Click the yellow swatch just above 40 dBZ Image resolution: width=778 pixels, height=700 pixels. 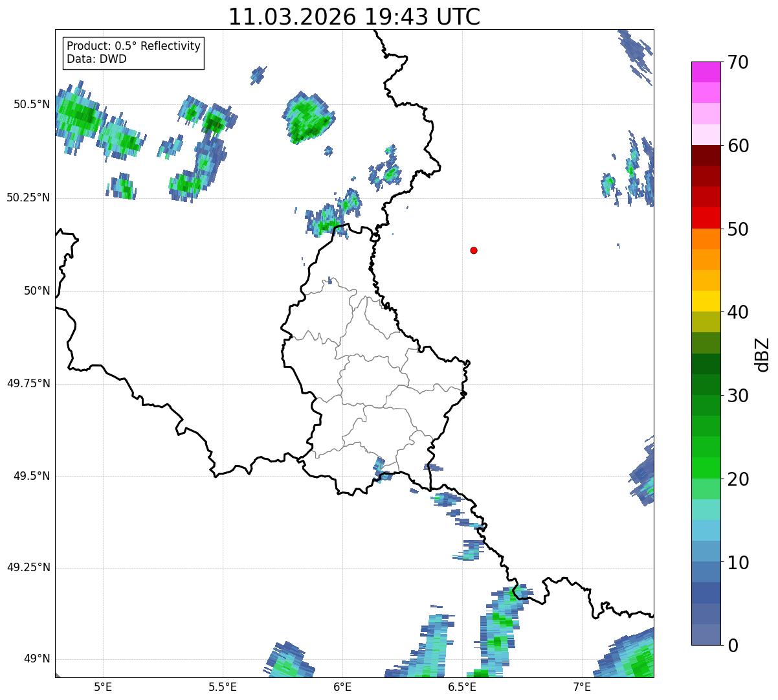(706, 301)
